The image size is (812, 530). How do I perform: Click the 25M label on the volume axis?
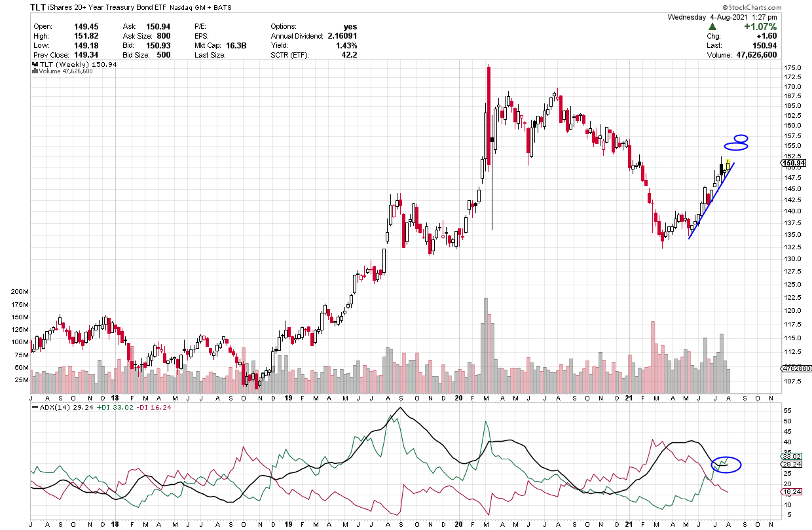pyautogui.click(x=21, y=380)
